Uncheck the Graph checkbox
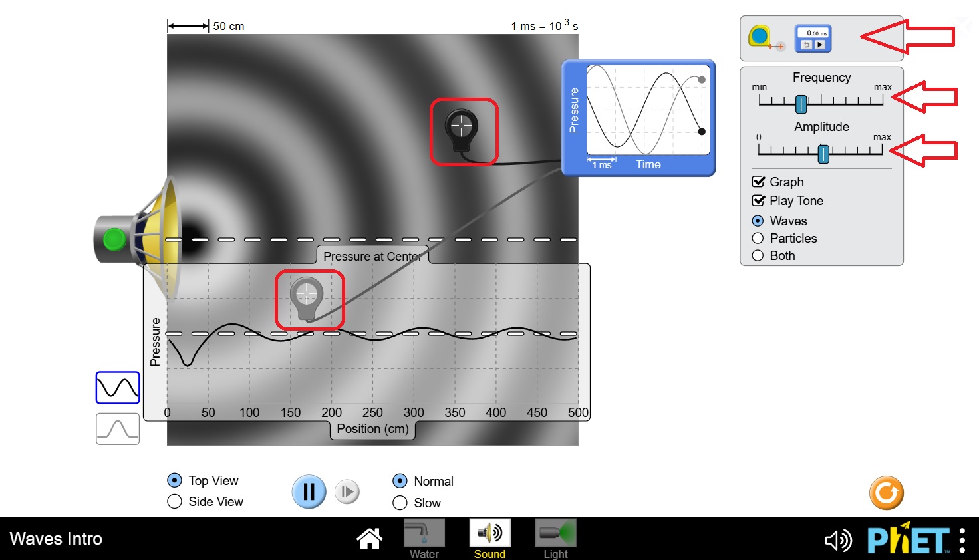The height and width of the screenshot is (560, 979). point(758,182)
